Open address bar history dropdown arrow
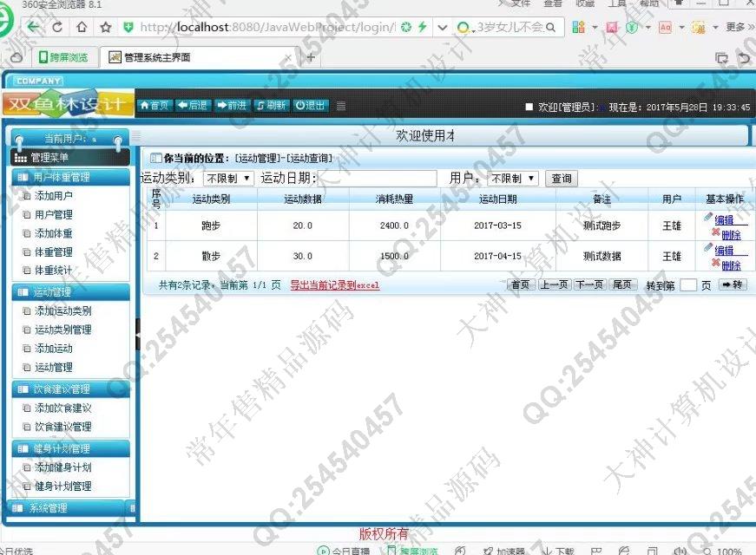The width and height of the screenshot is (756, 555). pos(442,27)
